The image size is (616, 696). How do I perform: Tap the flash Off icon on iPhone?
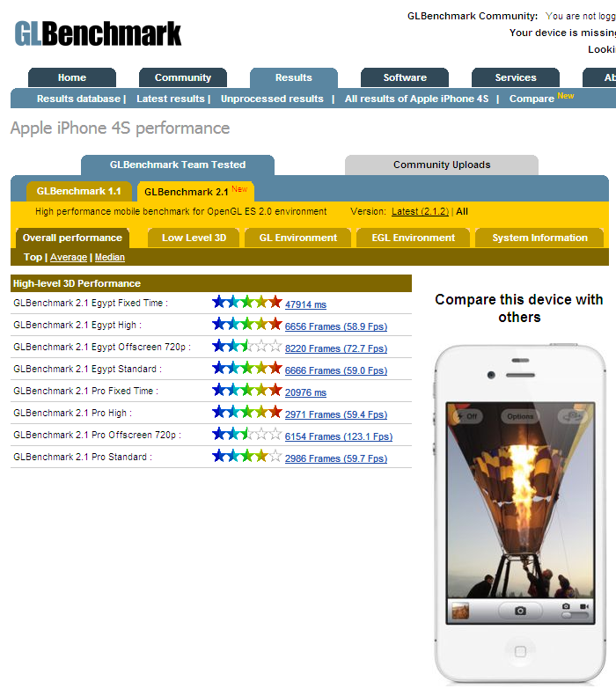(466, 416)
